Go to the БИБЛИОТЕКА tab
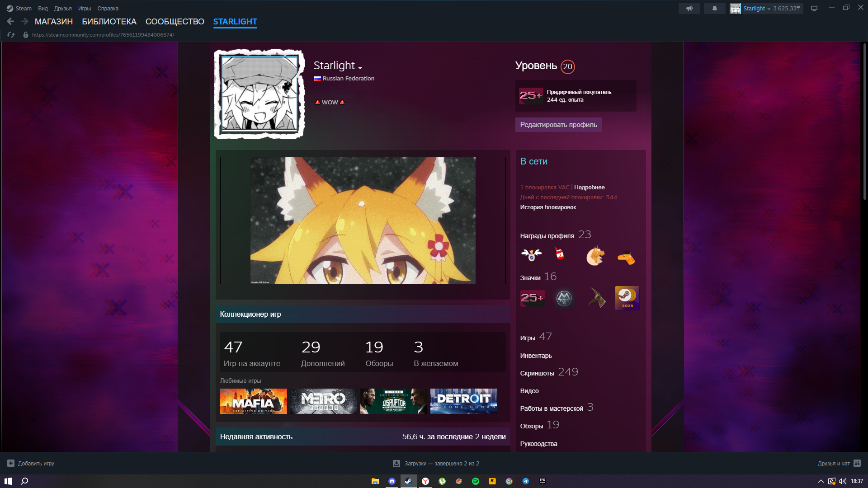 tap(109, 22)
